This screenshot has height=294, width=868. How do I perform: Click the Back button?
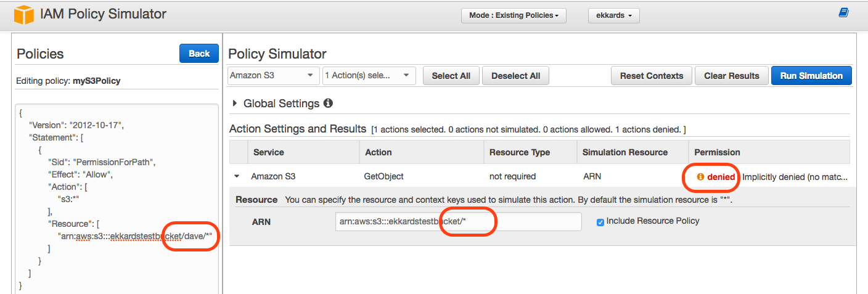[199, 54]
